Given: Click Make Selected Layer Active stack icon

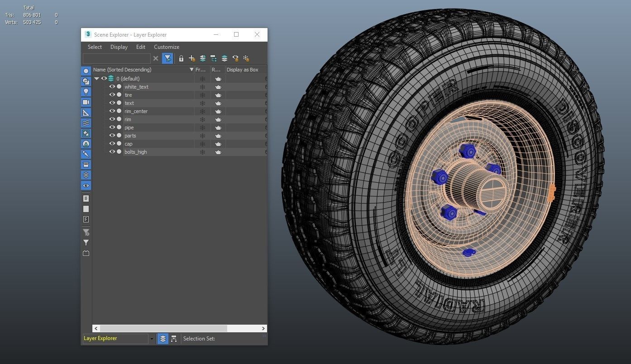Looking at the screenshot, I should (x=225, y=58).
